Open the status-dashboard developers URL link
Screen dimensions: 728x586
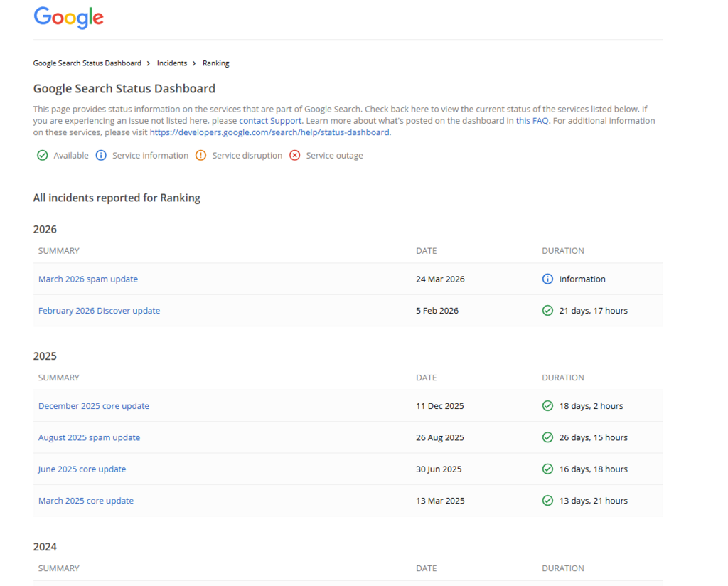click(270, 132)
